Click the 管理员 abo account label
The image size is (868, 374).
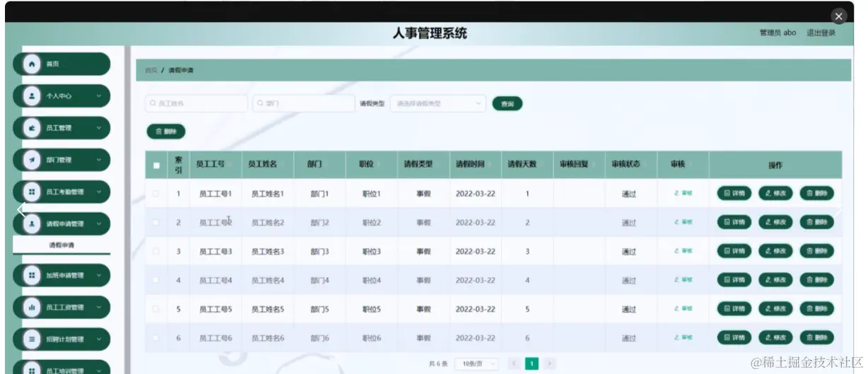pos(778,33)
